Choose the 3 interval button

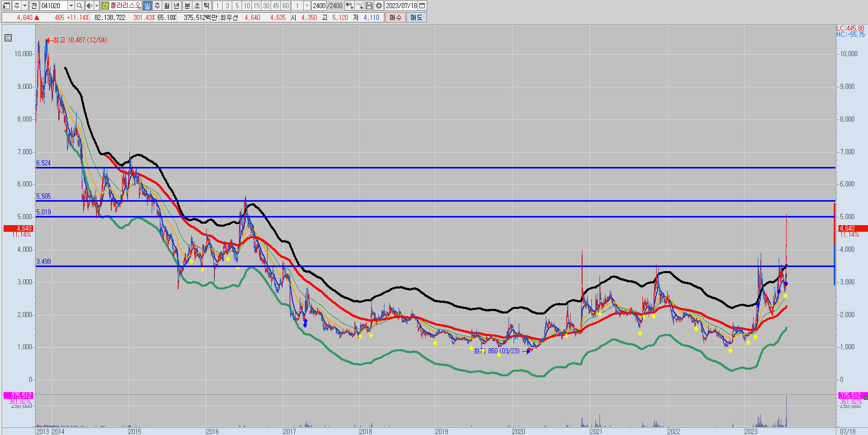coord(227,6)
